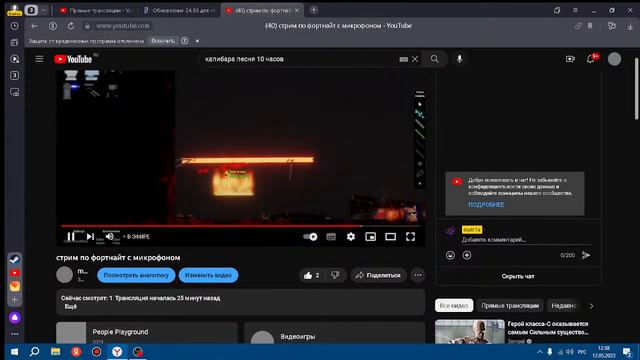Click YouTube search input field
Image resolution: width=640 pixels, height=360 pixels.
(300, 59)
